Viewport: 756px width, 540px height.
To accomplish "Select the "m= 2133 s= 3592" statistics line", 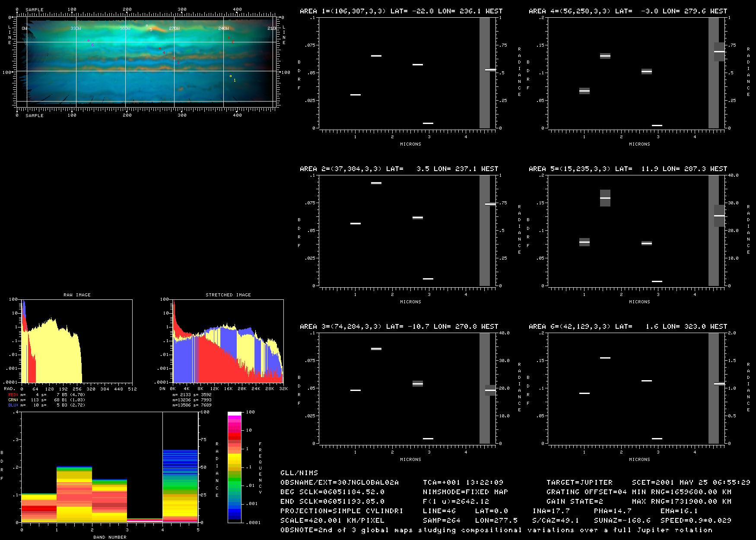I will pos(192,395).
